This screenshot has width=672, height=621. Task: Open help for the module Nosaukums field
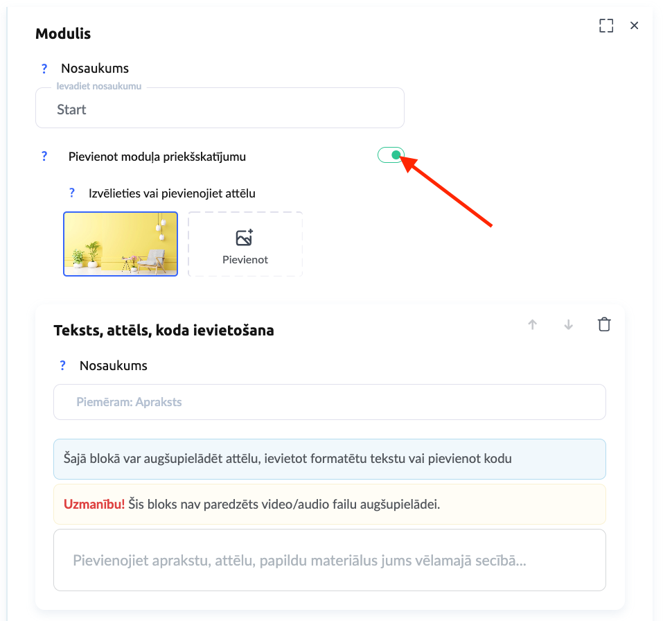pos(44,69)
